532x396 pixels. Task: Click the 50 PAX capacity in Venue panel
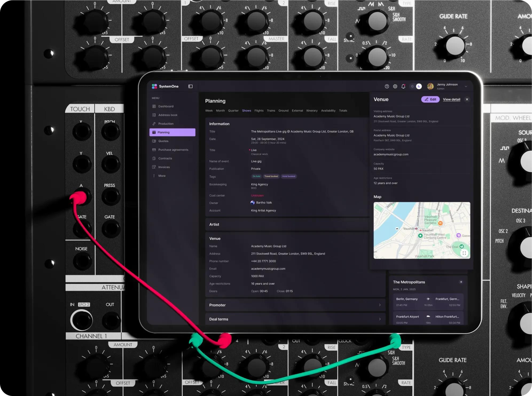[x=378, y=169]
